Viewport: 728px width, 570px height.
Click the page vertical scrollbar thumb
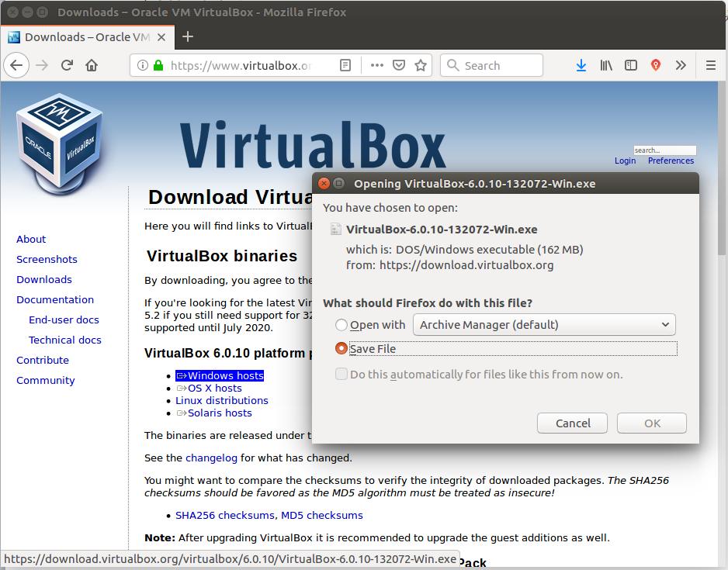pos(722,169)
